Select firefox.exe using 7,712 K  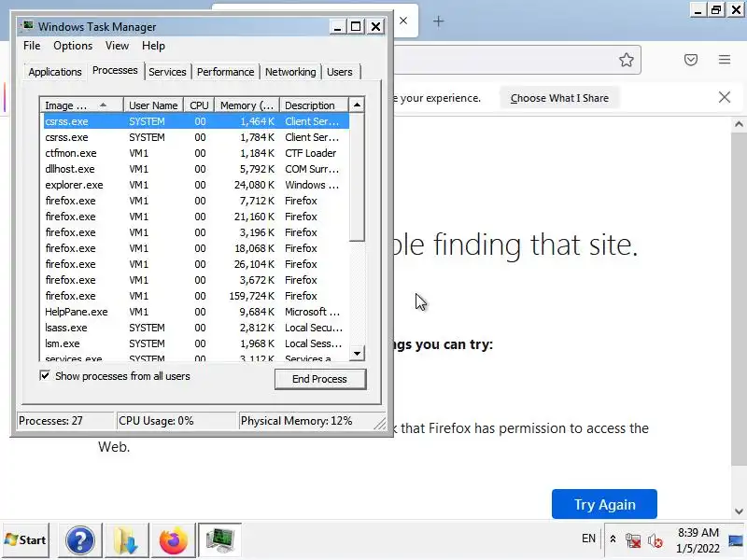[x=196, y=201]
